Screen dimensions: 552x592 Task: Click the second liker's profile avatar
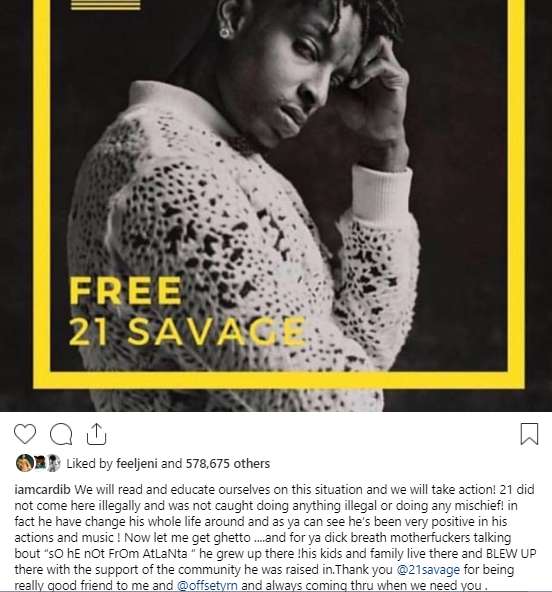[x=39, y=463]
